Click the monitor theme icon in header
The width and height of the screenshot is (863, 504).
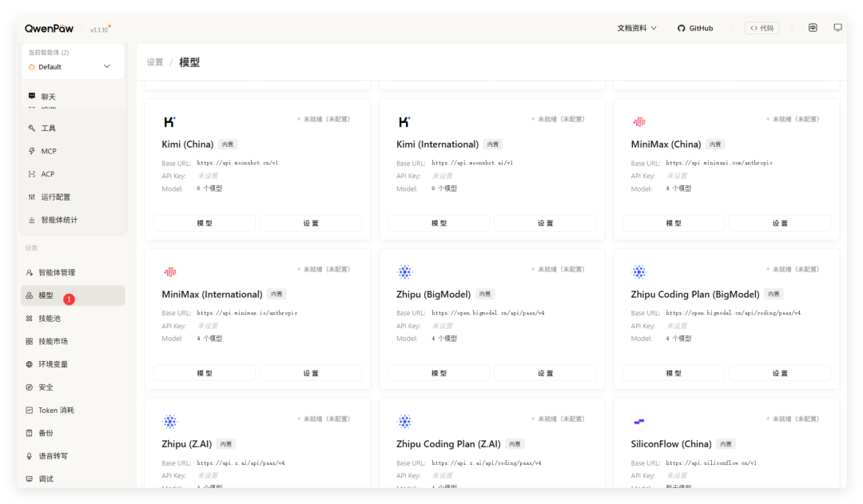pyautogui.click(x=837, y=27)
